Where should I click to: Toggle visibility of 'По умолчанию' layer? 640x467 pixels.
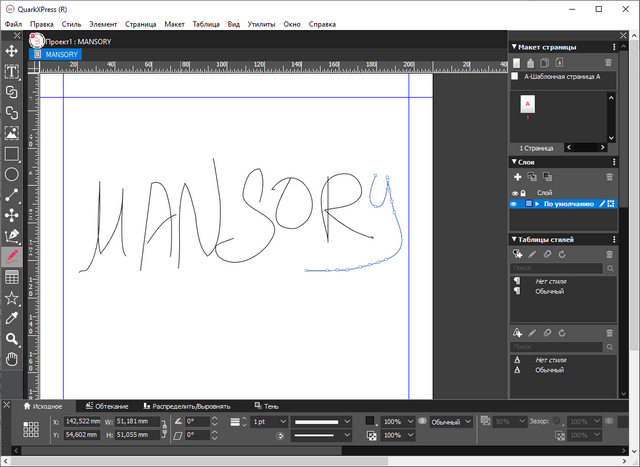tap(515, 204)
